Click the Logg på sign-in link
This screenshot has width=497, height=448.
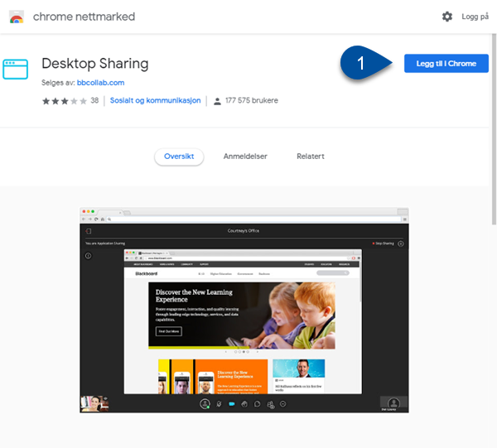pyautogui.click(x=475, y=17)
